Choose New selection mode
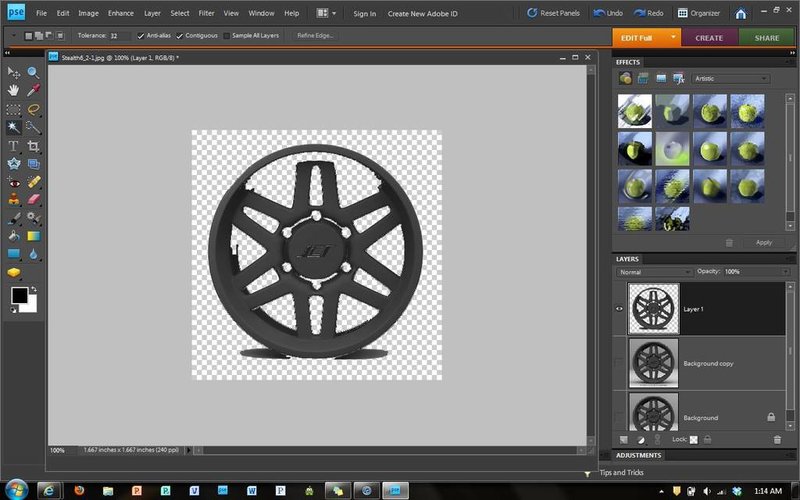800x500 pixels. [x=29, y=36]
